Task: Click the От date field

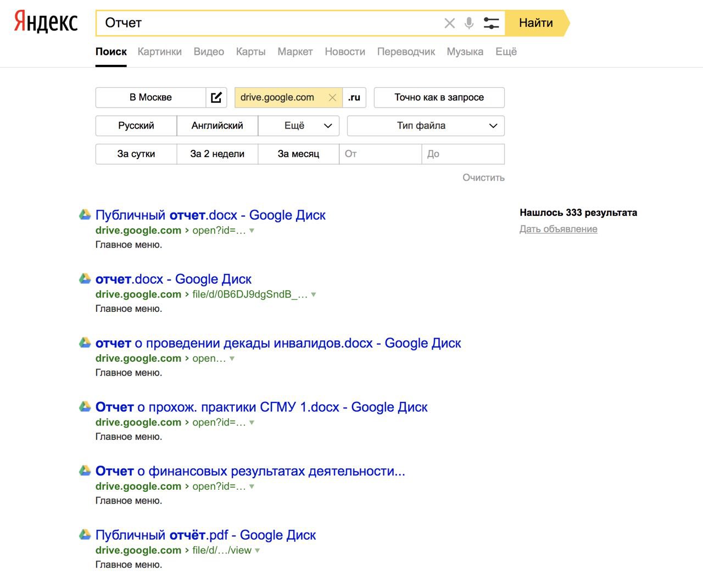Action: coord(381,154)
